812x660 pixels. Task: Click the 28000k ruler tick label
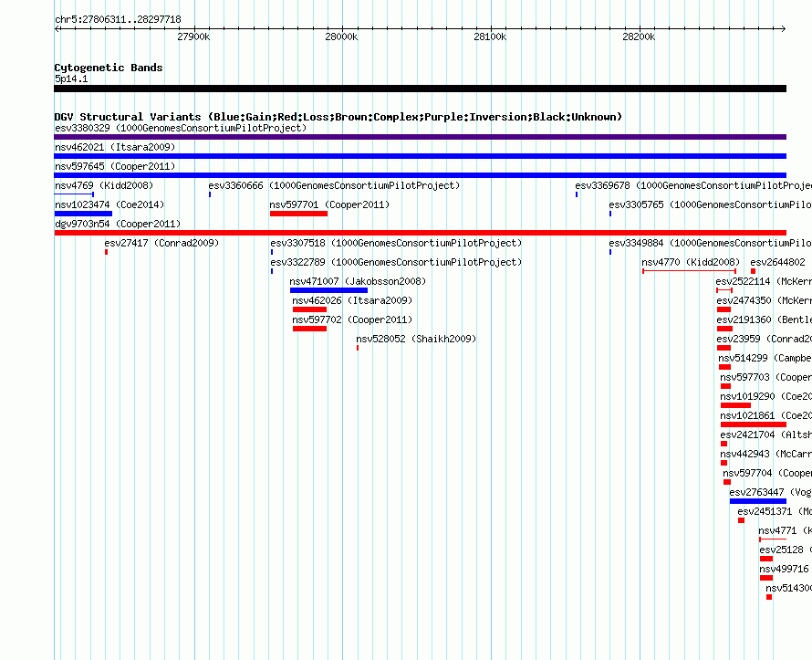pyautogui.click(x=341, y=37)
